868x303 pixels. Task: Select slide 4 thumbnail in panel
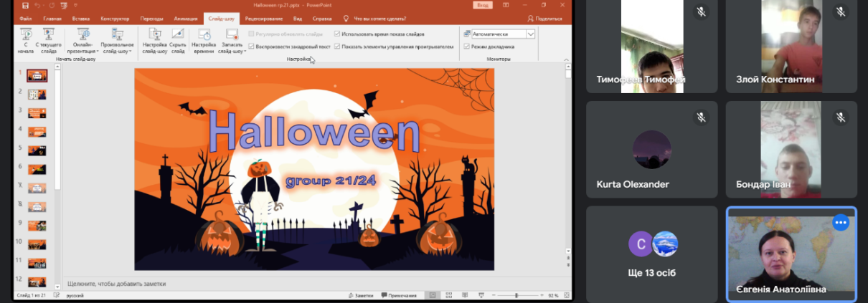37,131
